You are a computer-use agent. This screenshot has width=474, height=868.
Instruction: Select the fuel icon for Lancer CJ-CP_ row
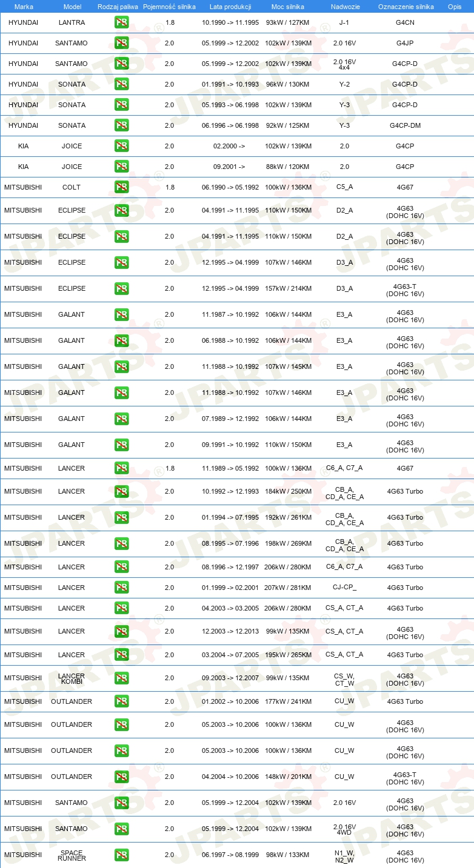[121, 588]
